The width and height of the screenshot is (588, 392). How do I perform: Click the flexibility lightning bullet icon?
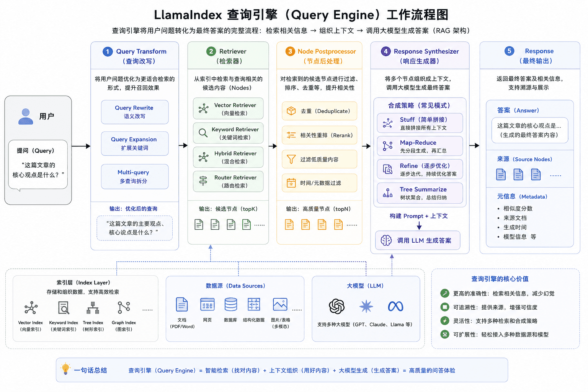[445, 321]
